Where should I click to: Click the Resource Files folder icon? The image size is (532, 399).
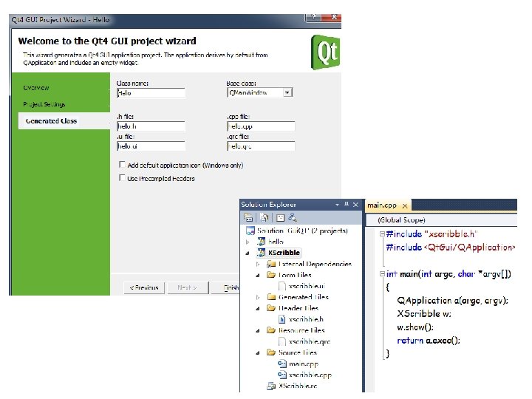click(x=271, y=330)
